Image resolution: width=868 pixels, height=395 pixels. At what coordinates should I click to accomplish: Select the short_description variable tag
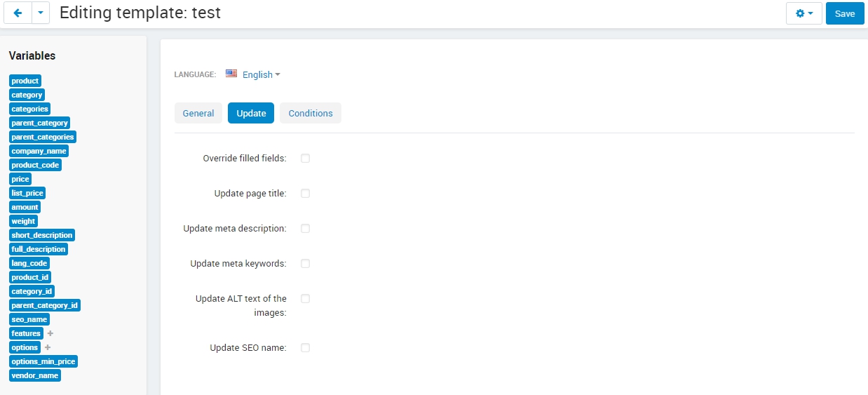[x=42, y=235]
